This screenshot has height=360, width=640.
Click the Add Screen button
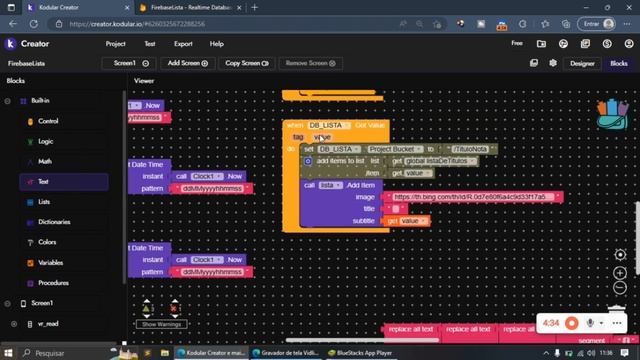click(188, 63)
